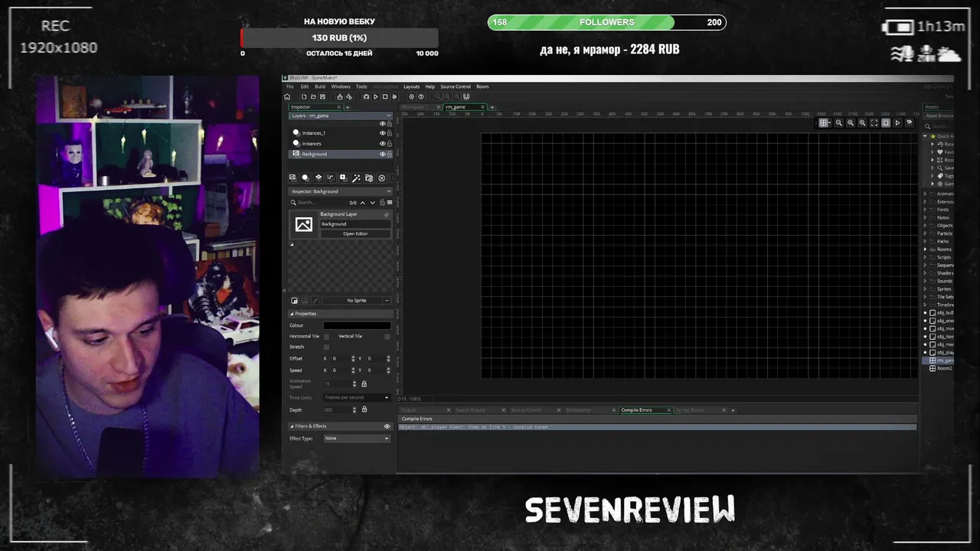Expand the Objects folder in Asset Browser
Viewport: 980px width, 551px height.
(x=926, y=226)
